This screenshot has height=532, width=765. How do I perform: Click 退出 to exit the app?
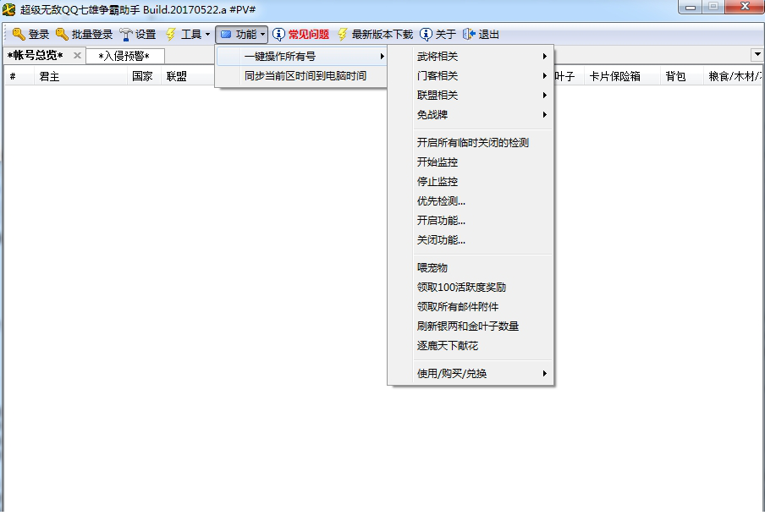tap(481, 34)
